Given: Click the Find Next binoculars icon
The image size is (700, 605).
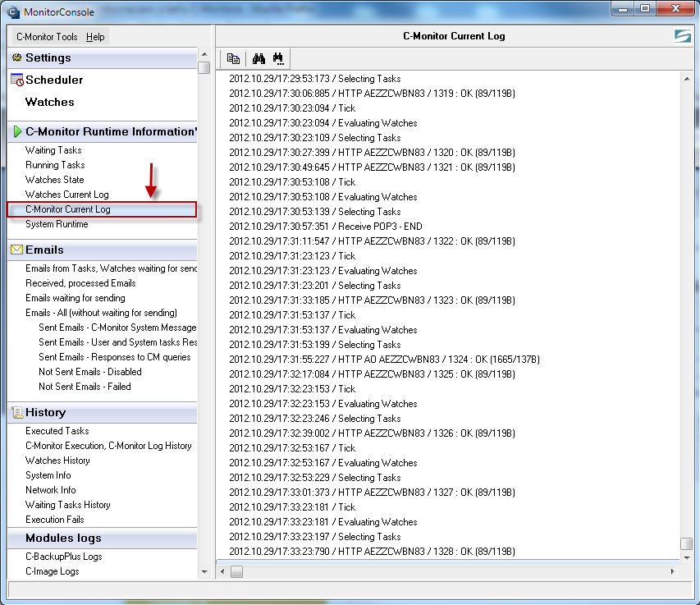Looking at the screenshot, I should click(x=278, y=58).
